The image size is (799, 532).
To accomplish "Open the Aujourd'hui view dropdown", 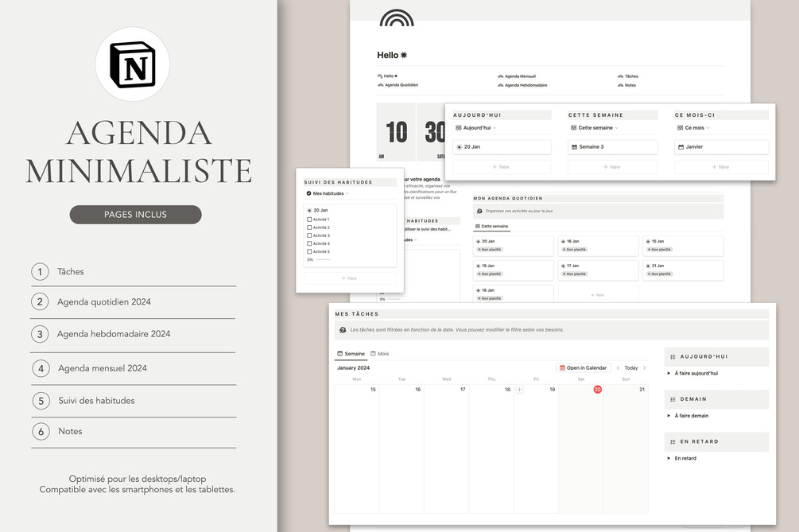I will 476,128.
